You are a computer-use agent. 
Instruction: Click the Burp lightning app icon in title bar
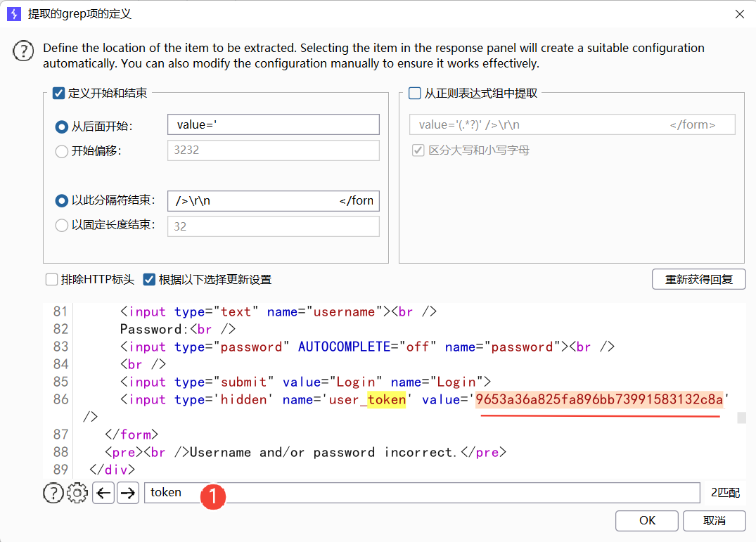(14, 13)
